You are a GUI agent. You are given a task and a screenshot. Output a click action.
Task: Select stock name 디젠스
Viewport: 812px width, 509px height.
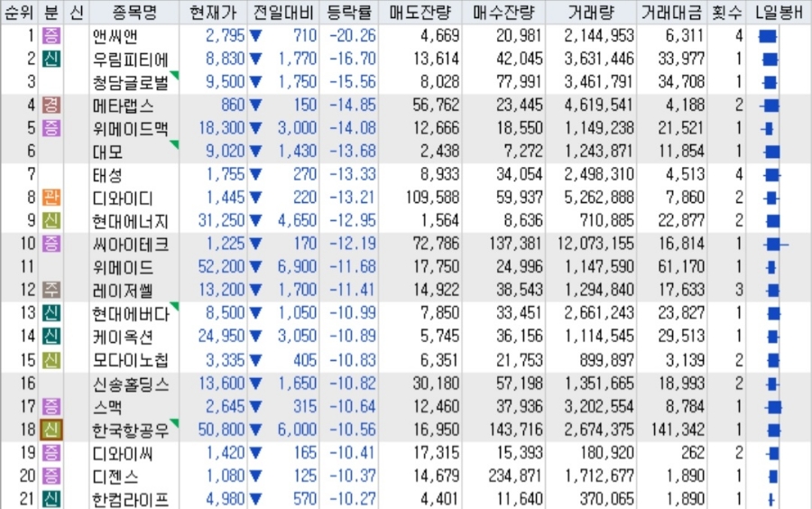[x=115, y=477]
